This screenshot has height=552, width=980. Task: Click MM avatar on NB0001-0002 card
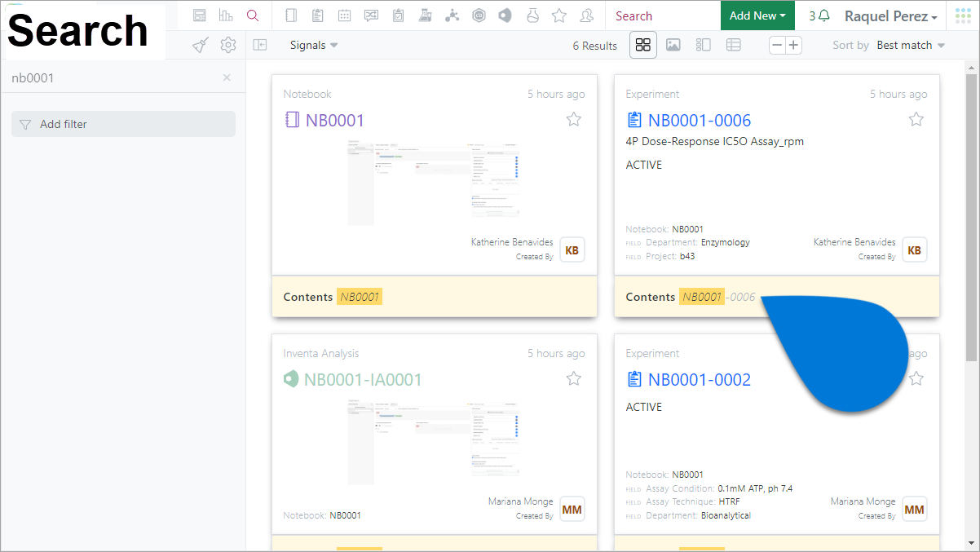(915, 510)
